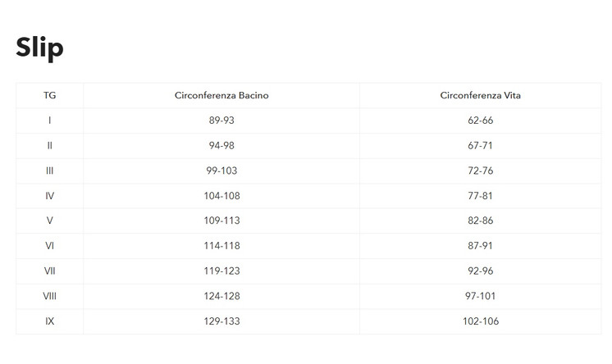
Task: Select the 72-76 waist value
Action: [480, 171]
